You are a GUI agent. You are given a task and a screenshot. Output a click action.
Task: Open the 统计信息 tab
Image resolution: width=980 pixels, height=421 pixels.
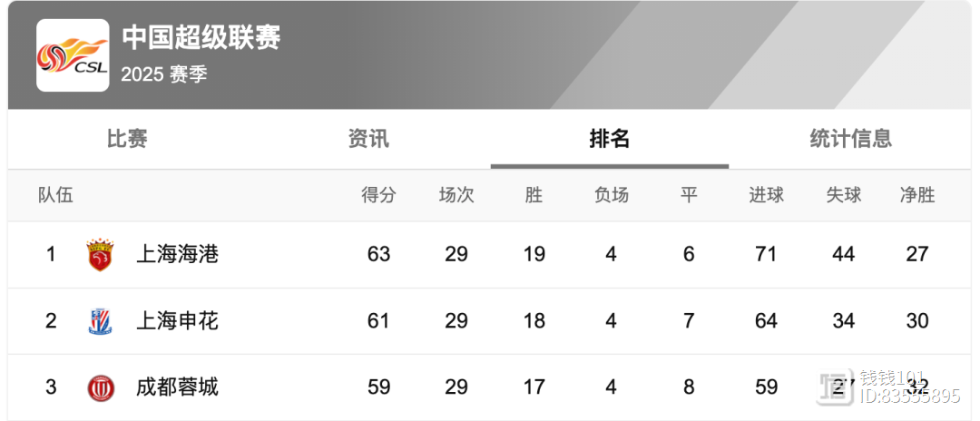pos(850,139)
